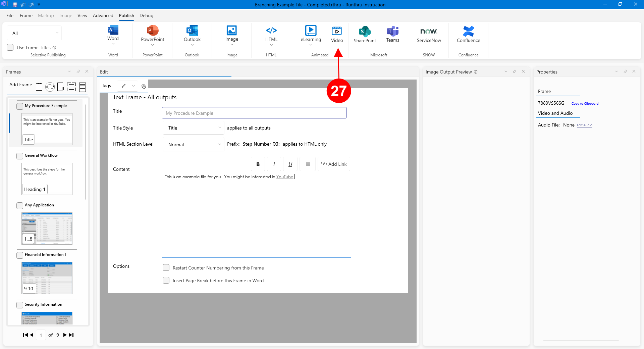Click Copy to Clipboard link

(x=585, y=104)
